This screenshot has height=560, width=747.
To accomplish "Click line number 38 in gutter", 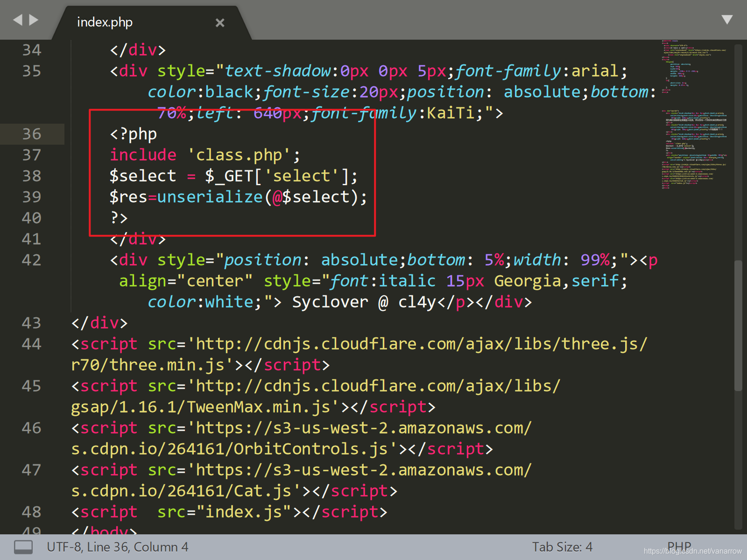I will (32, 176).
